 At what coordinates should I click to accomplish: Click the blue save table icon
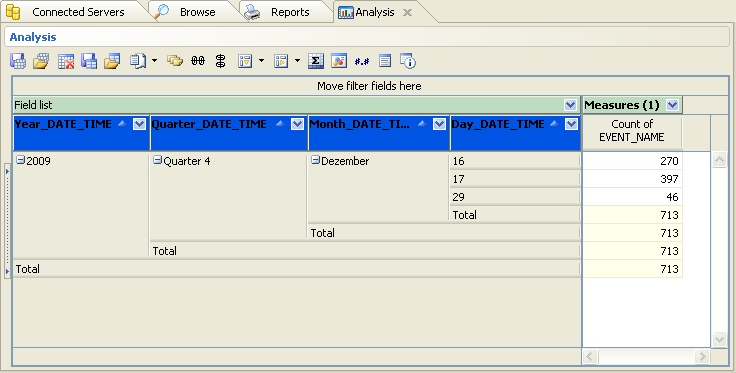[89, 61]
